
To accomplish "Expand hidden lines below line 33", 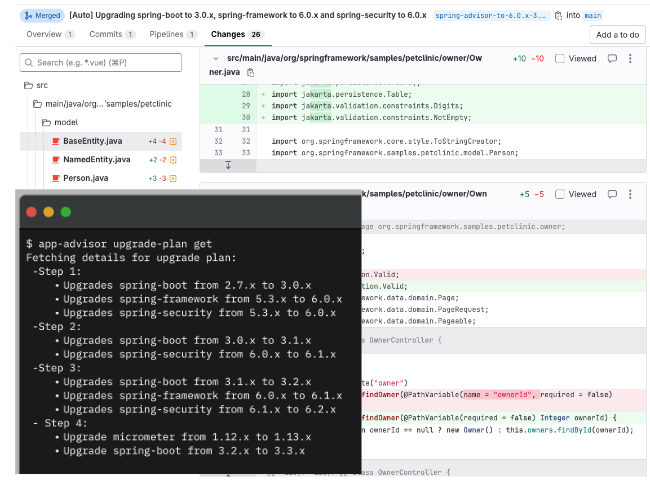I will click(x=228, y=165).
